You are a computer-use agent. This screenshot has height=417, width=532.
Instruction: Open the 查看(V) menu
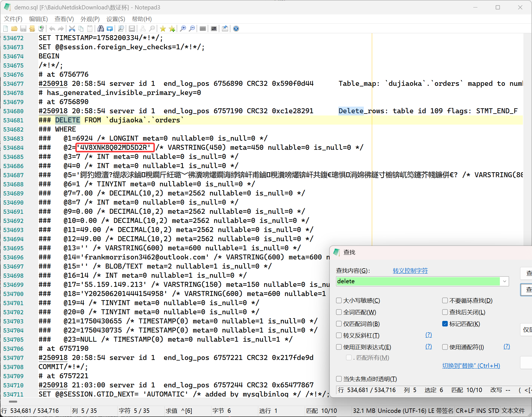(64, 19)
